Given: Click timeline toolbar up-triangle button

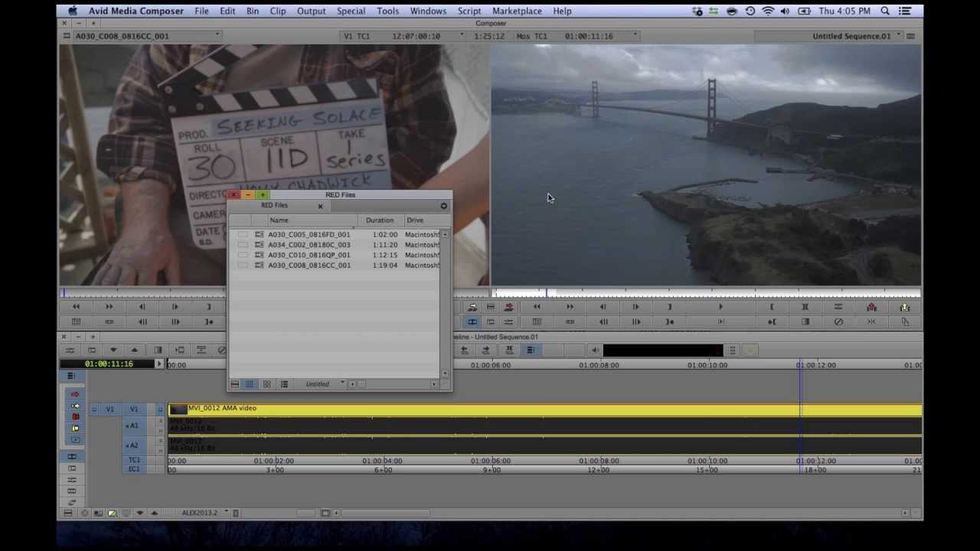Looking at the screenshot, I should (x=134, y=350).
